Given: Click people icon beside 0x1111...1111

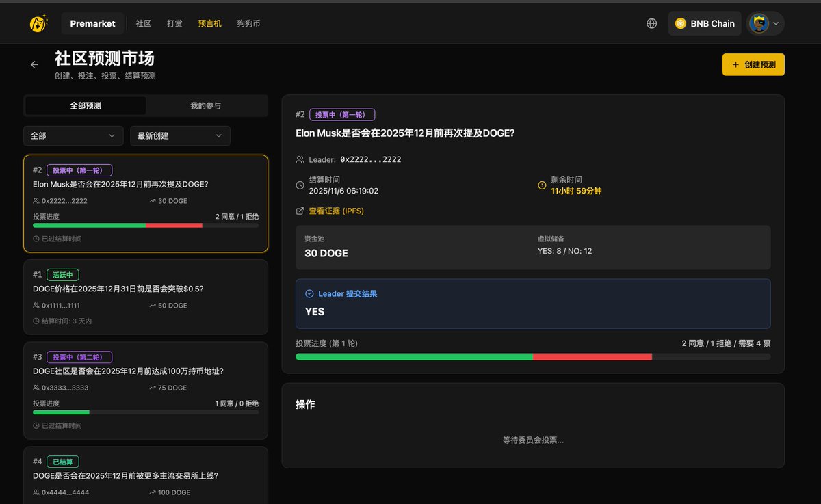Looking at the screenshot, I should tap(36, 306).
